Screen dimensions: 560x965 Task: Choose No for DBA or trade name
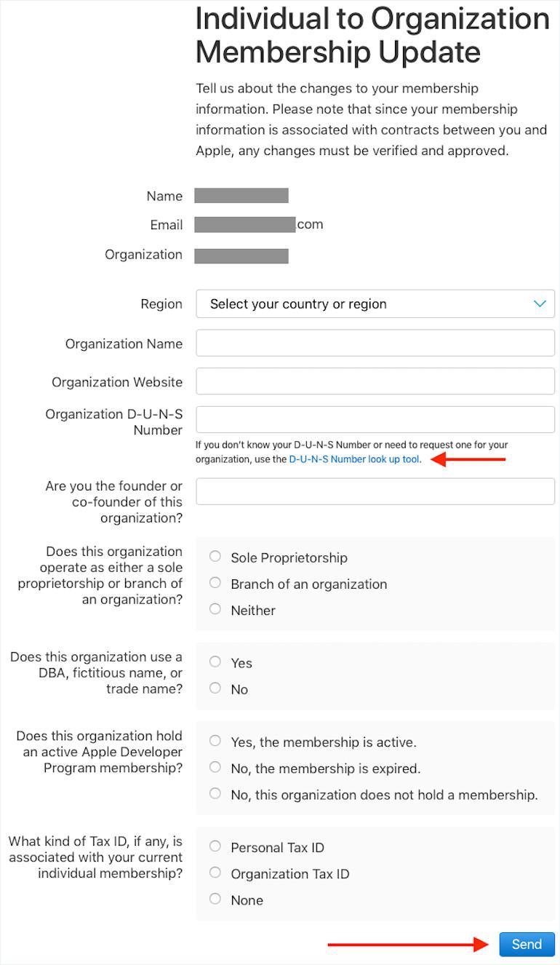pos(215,688)
